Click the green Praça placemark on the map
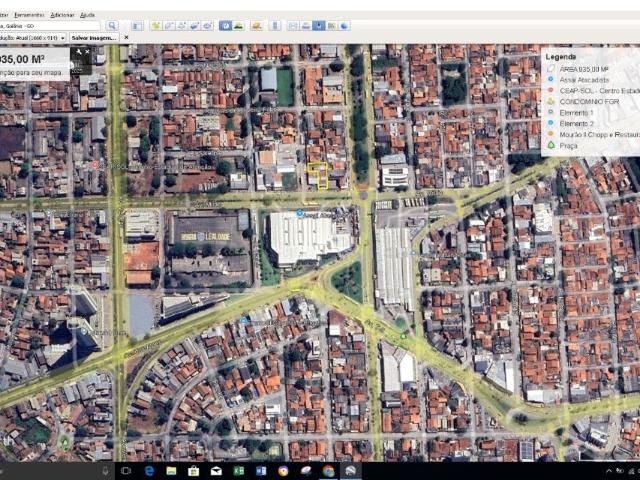The width and height of the screenshot is (640, 480). [403, 336]
